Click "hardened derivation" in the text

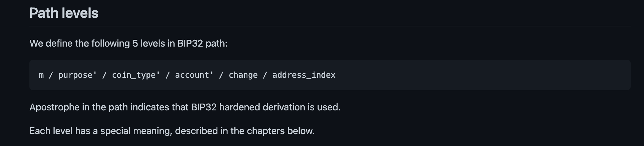point(262,107)
